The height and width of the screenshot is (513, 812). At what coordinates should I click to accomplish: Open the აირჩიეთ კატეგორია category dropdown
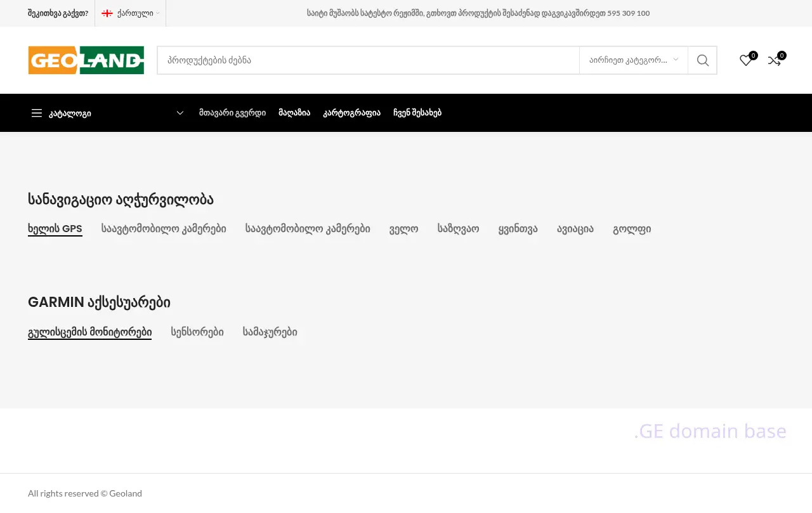click(633, 60)
